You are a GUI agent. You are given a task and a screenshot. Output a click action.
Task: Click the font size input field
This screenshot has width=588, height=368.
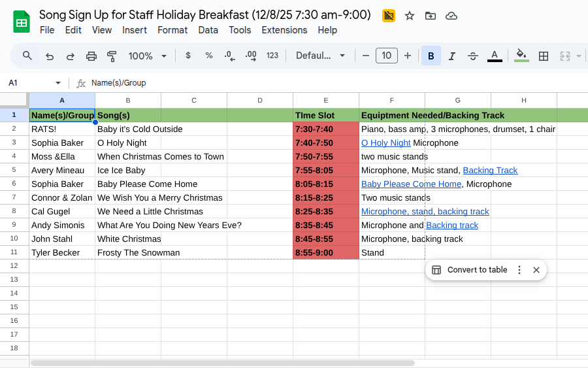pos(387,56)
